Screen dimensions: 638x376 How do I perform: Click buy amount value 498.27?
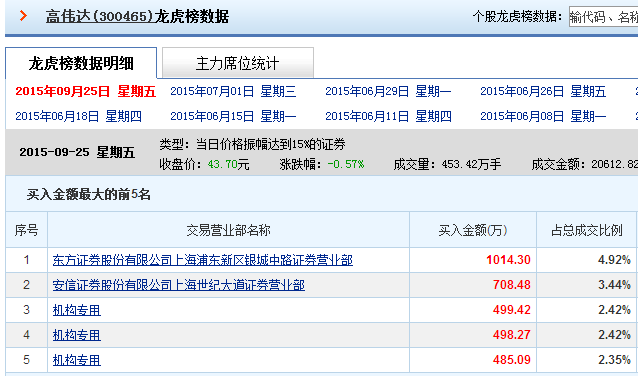coord(511,334)
